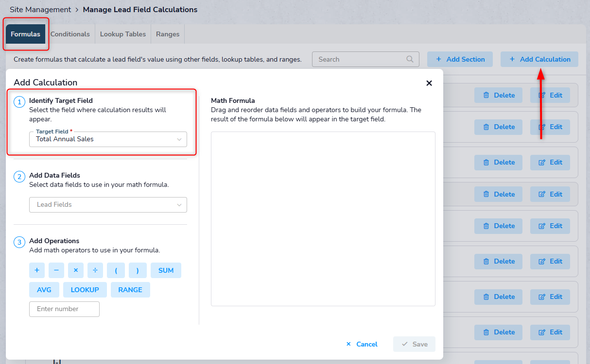Close the Add Calculation dialog
This screenshot has height=364, width=590.
click(x=429, y=83)
